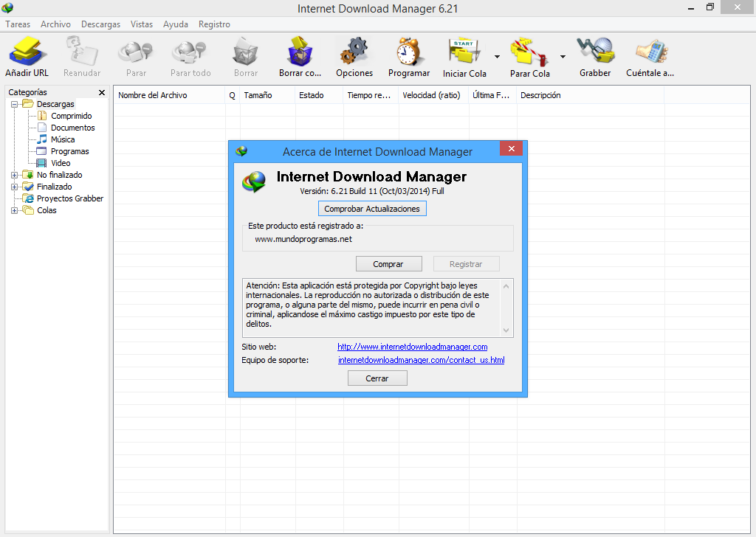
Task: Click the Parar Cola icon
Action: tap(529, 52)
